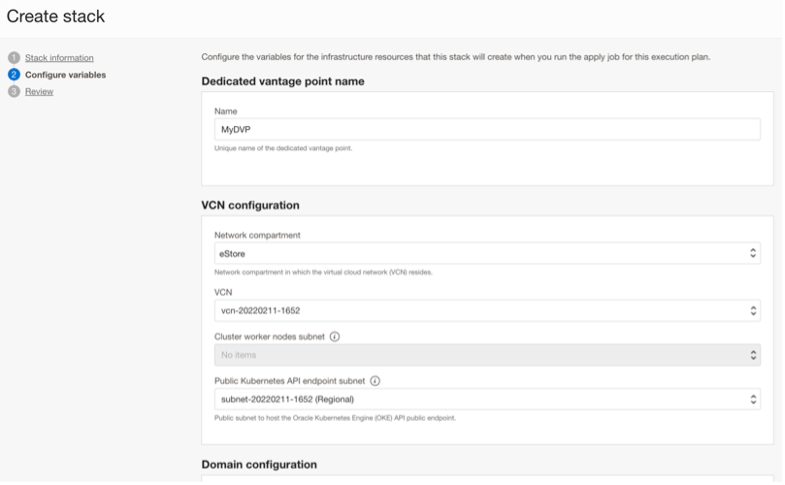
Task: Click the Create stack page title
Action: [56, 17]
